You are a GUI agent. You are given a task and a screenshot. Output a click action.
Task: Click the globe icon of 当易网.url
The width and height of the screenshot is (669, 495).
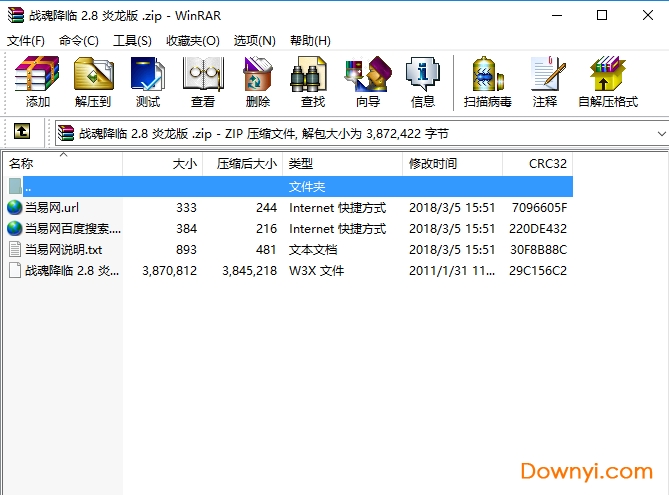click(15, 207)
